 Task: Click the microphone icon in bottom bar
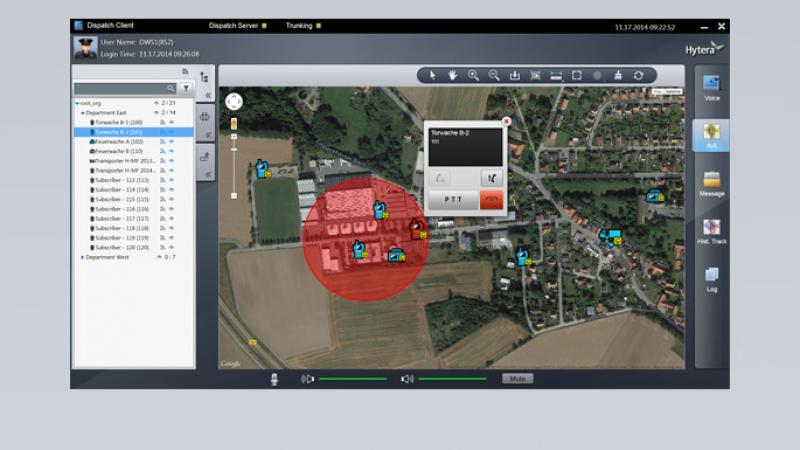coord(274,379)
